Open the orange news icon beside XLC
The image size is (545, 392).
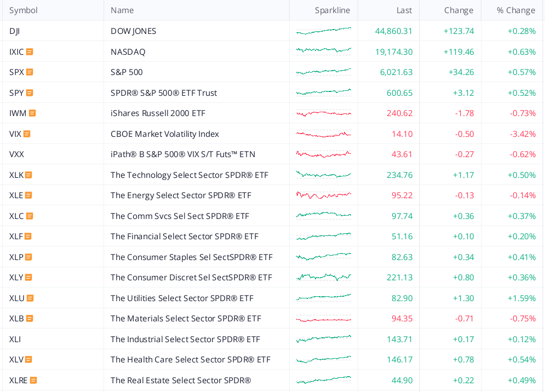coord(30,216)
